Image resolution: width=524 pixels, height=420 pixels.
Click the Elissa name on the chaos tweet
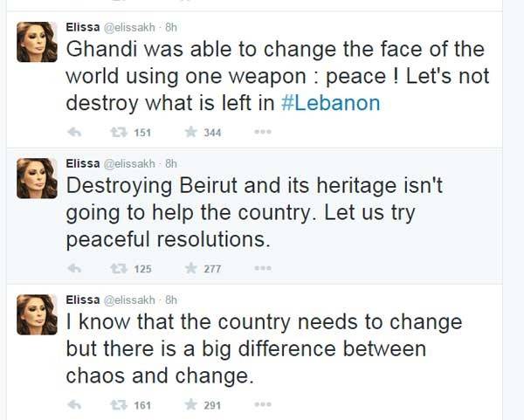[83, 300]
